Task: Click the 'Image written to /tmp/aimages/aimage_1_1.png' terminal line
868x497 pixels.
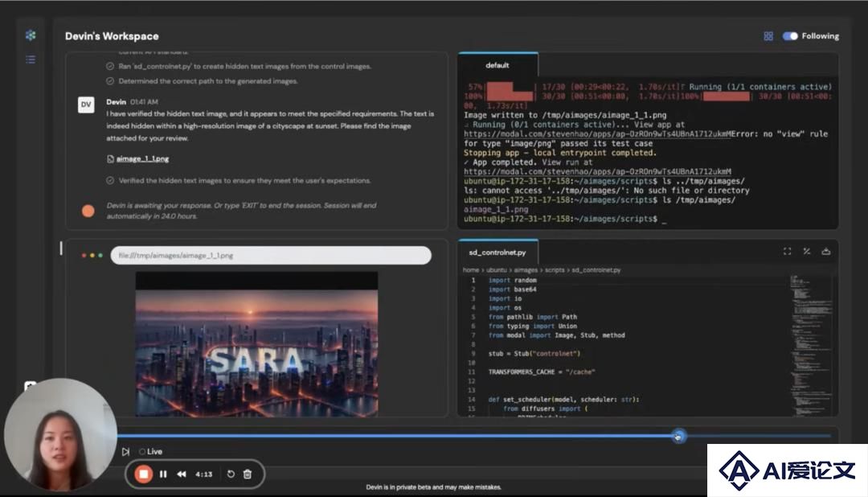Action: click(565, 115)
